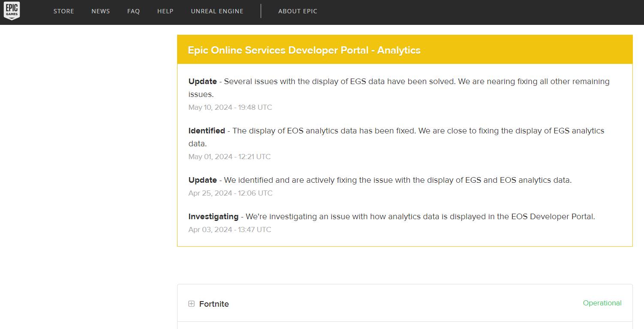
Task: Expand the Fortnite component group
Action: click(191, 304)
